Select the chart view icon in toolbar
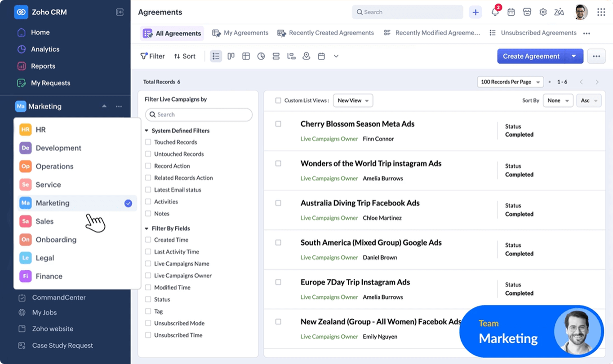The image size is (613, 364). pyautogui.click(x=261, y=56)
